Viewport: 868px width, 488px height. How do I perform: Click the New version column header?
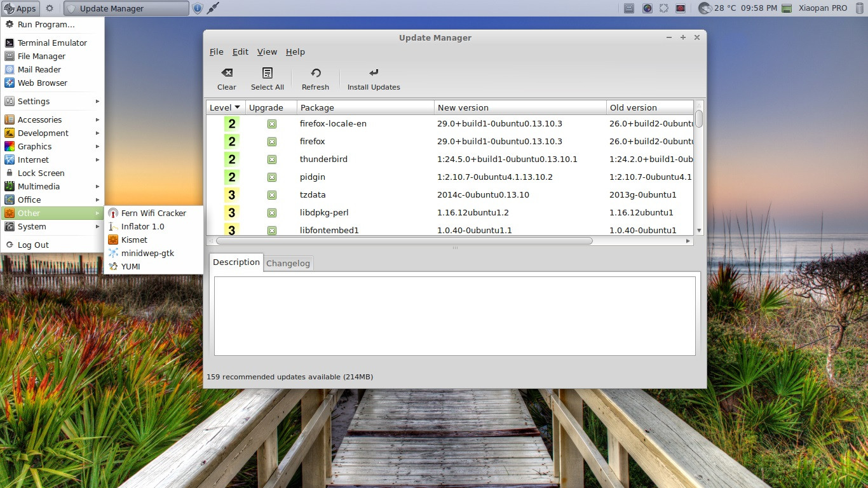coord(520,107)
